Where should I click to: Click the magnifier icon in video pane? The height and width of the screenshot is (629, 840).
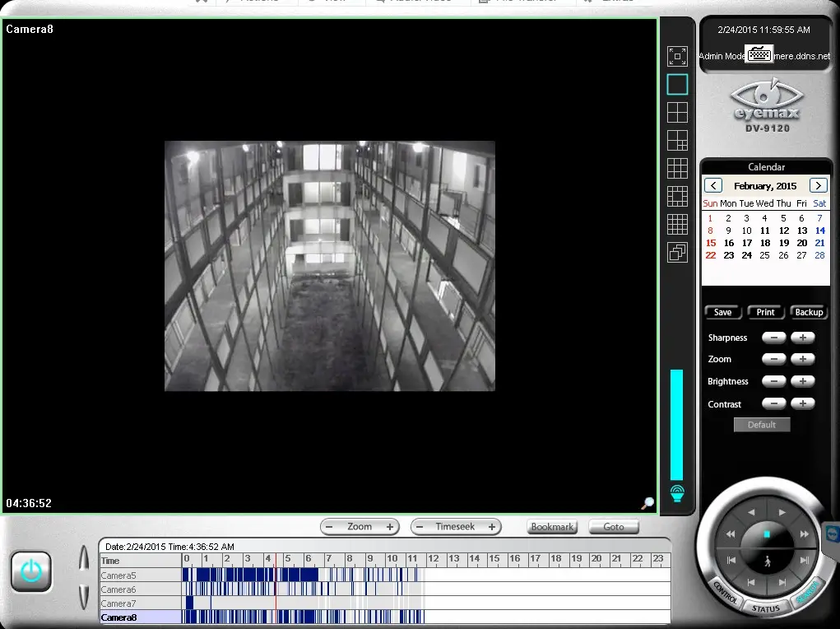coord(647,503)
